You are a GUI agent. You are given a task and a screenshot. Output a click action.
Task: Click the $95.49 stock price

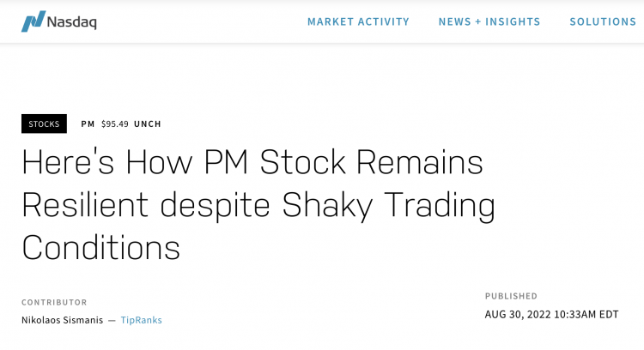[x=114, y=124]
